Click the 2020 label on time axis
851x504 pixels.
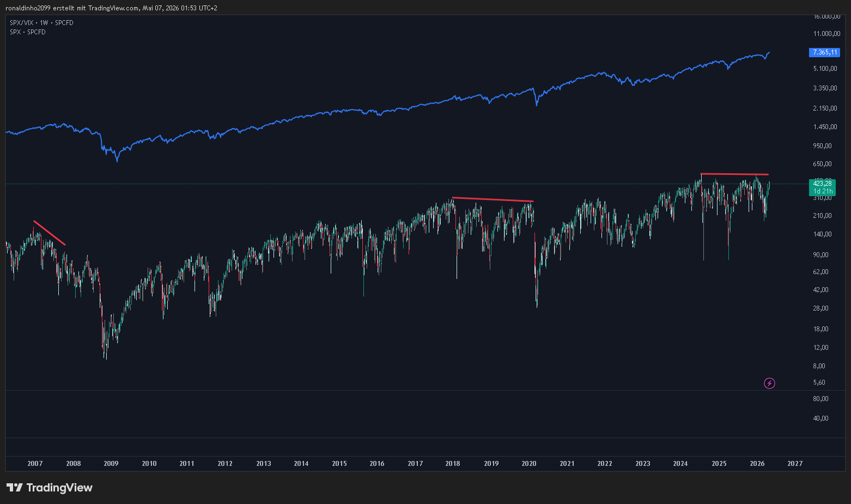[529, 464]
